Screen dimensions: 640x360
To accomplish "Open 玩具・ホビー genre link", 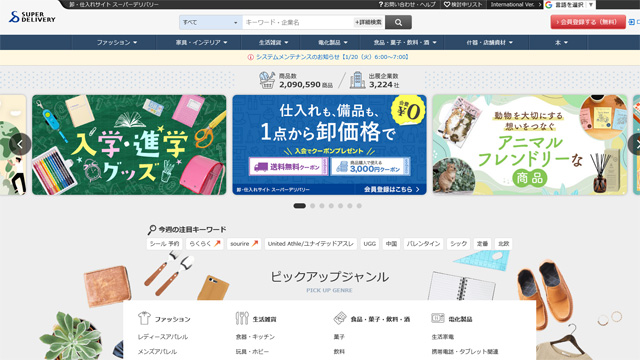I will tap(252, 351).
